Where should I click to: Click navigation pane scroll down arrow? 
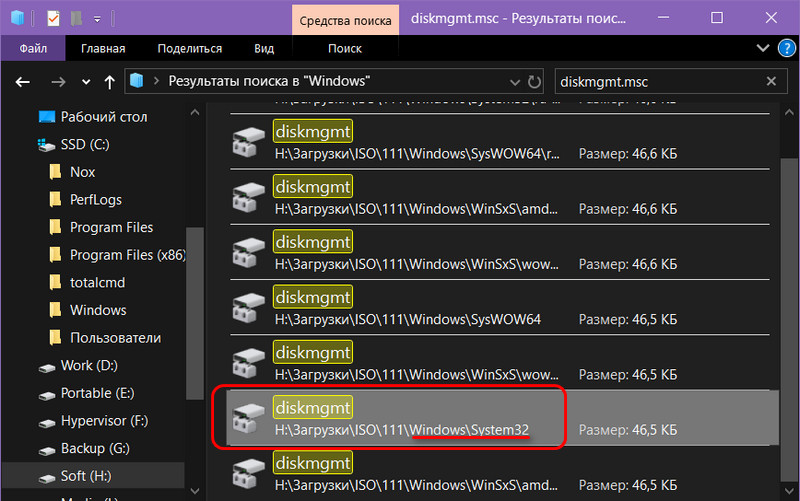click(195, 491)
